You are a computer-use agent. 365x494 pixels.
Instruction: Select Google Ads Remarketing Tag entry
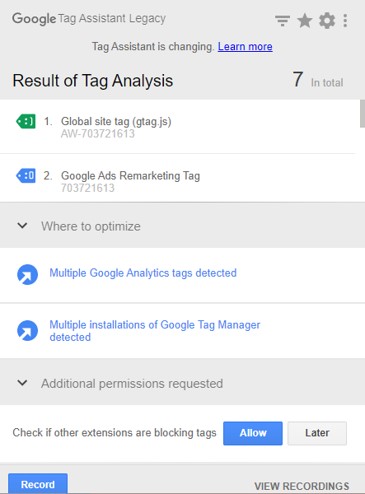(178, 178)
